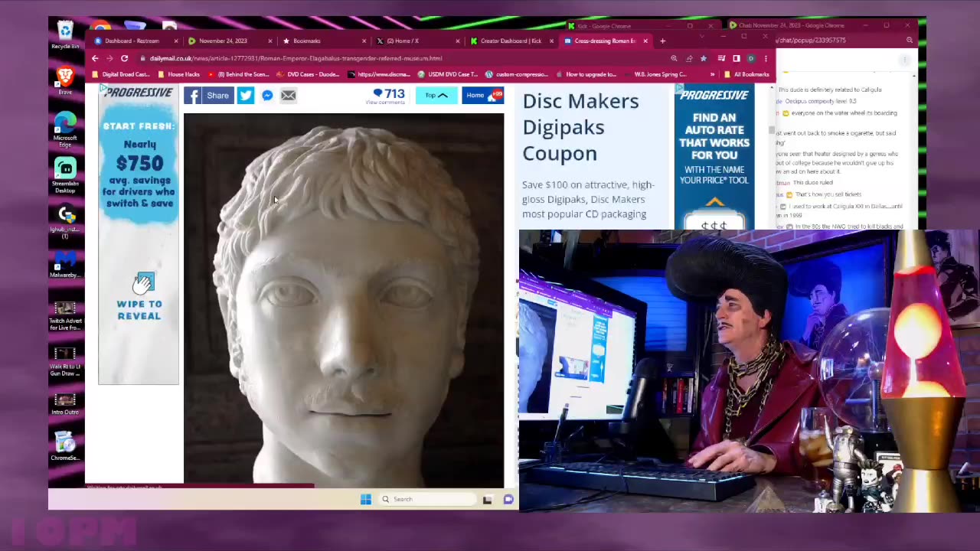This screenshot has width=980, height=551.
Task: Go to Daily Mail Home button
Action: [482, 96]
